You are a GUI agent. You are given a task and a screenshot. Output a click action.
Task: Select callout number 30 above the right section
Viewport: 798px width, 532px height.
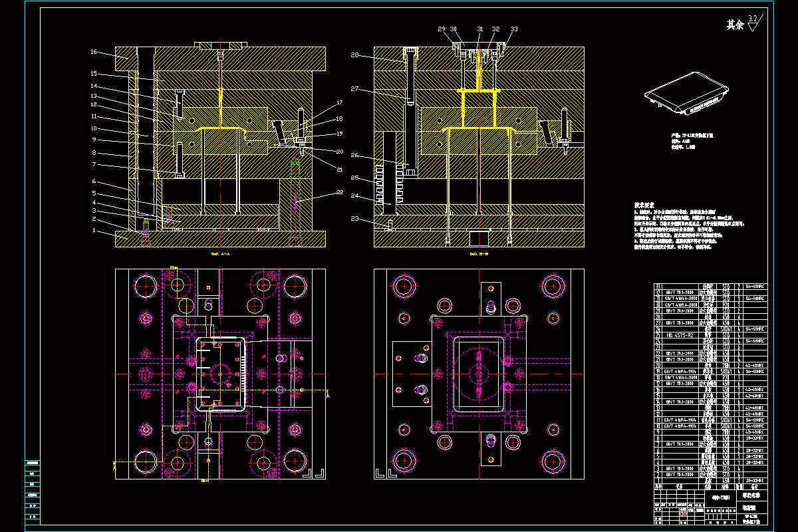[454, 29]
